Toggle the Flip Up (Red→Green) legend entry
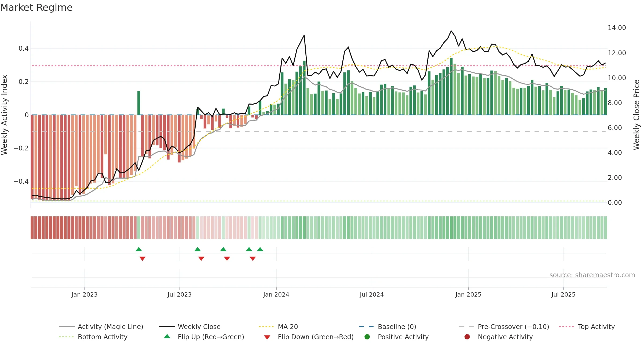This screenshot has height=362, width=644. pyautogui.click(x=204, y=337)
